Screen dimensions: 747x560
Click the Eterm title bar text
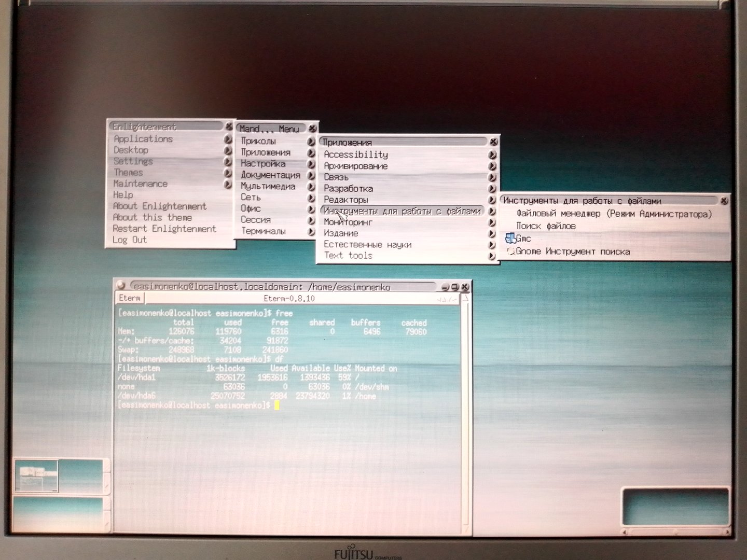[x=262, y=287]
